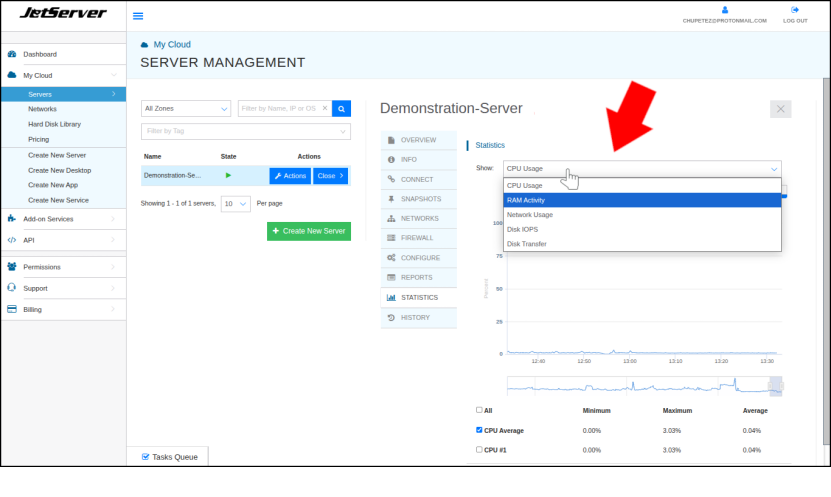The width and height of the screenshot is (831, 497).
Task: Enable the CPU #1 checkbox
Action: 479,450
